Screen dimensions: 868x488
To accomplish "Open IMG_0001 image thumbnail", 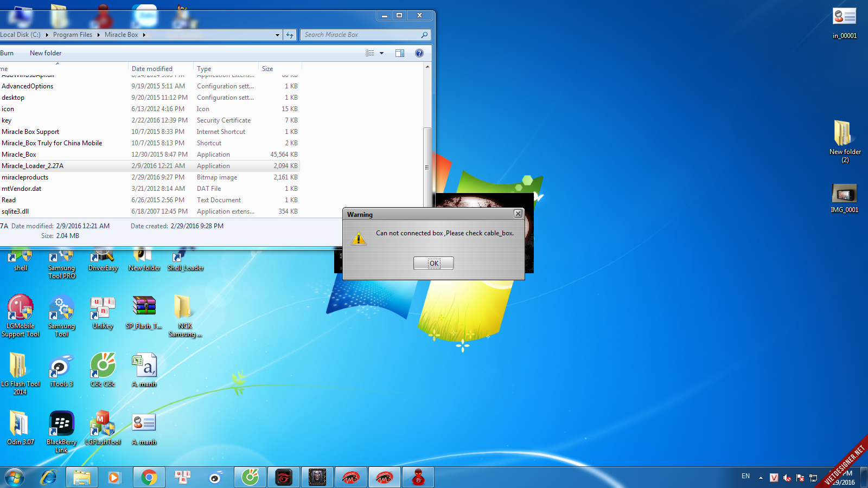I will click(x=844, y=198).
